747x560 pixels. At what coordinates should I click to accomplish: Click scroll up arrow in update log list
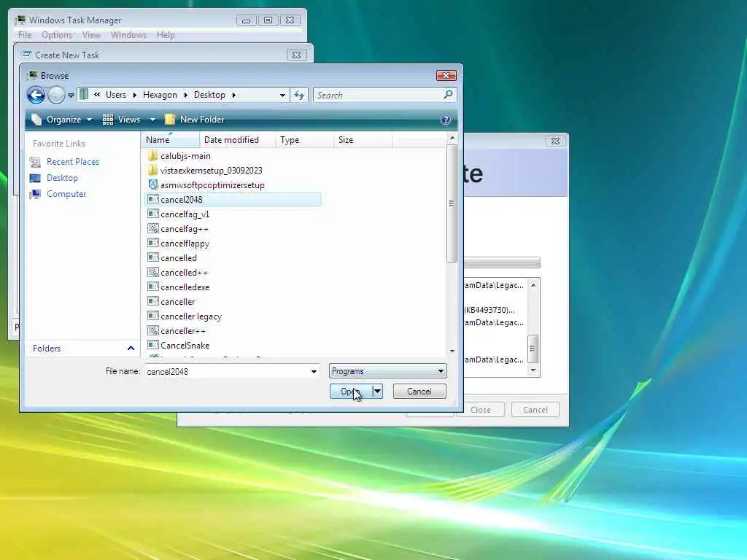tap(533, 285)
